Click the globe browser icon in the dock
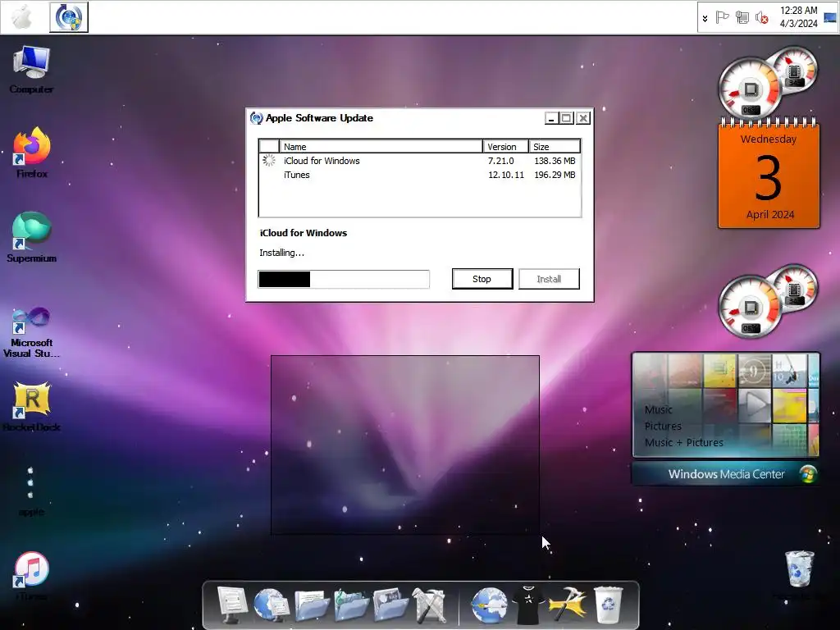 pos(489,605)
